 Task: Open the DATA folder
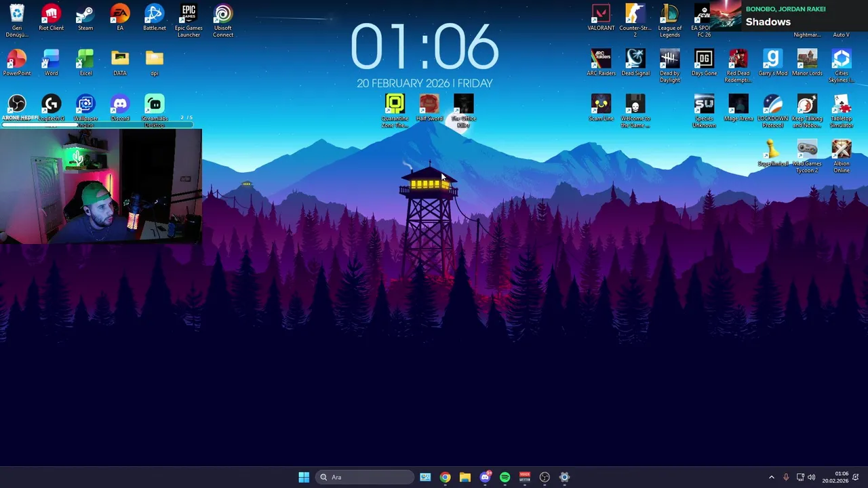[120, 62]
